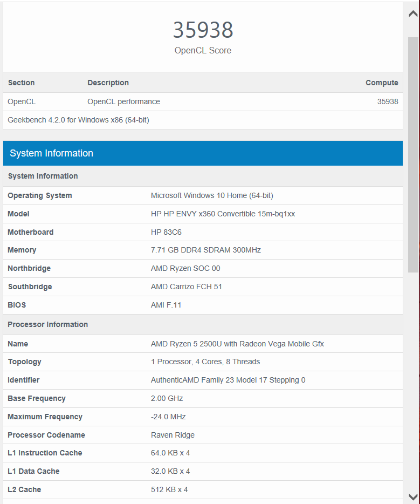The height and width of the screenshot is (504, 420).
Task: Click the Maximum Frequency label
Action: pyautogui.click(x=45, y=417)
